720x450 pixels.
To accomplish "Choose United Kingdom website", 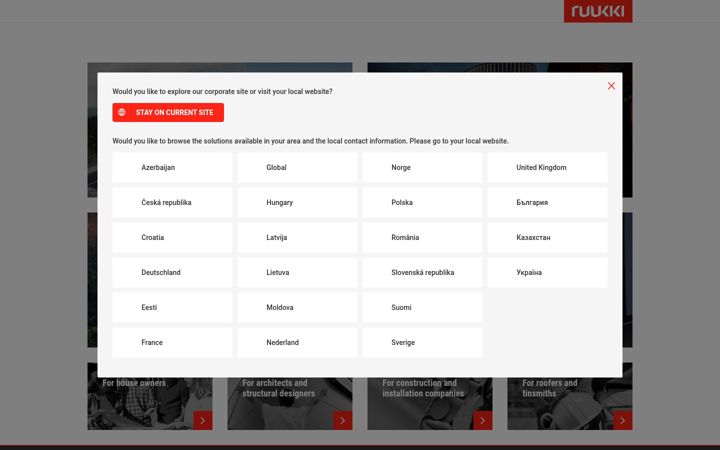I will point(547,168).
